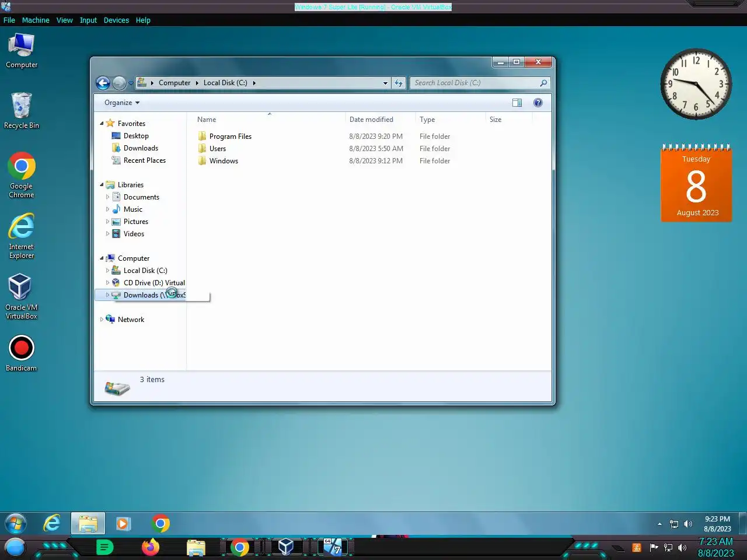Image resolution: width=747 pixels, height=560 pixels.
Task: Open the green Spotify-like host taskbar icon
Action: point(104,547)
